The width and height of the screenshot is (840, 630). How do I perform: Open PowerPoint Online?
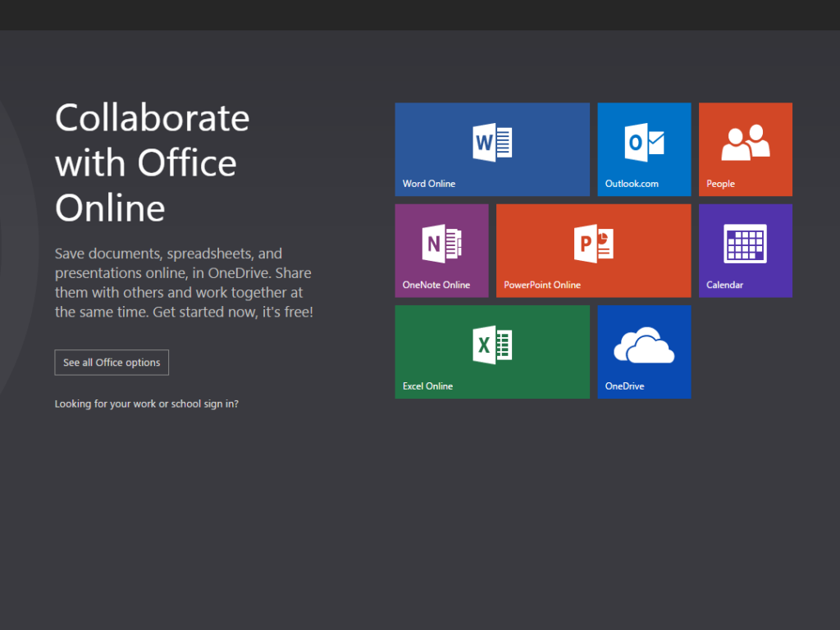(x=593, y=250)
